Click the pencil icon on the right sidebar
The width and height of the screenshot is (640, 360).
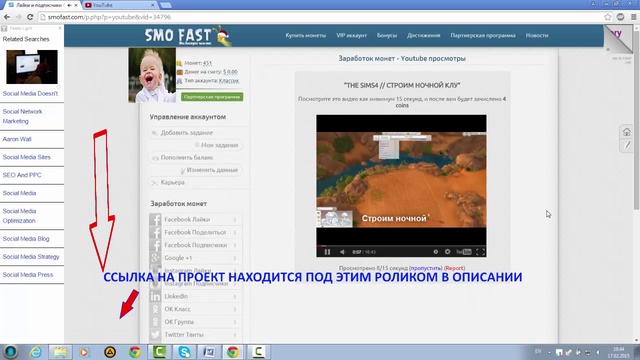(627, 145)
